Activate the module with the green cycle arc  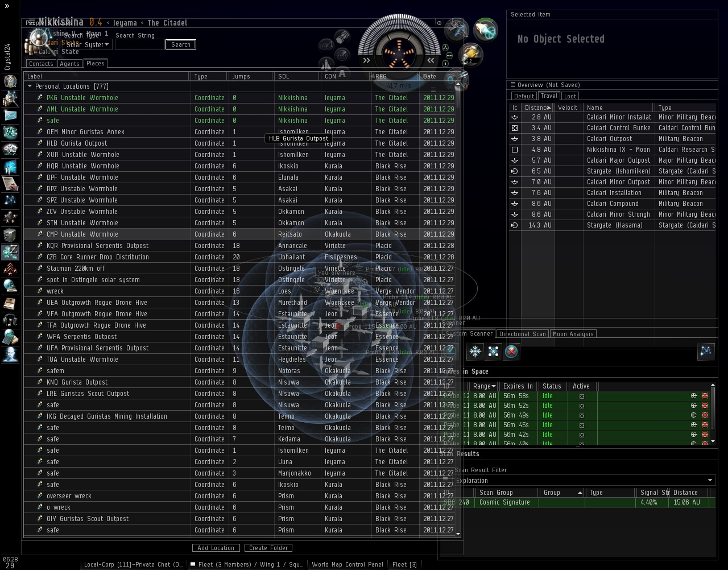coord(485,31)
